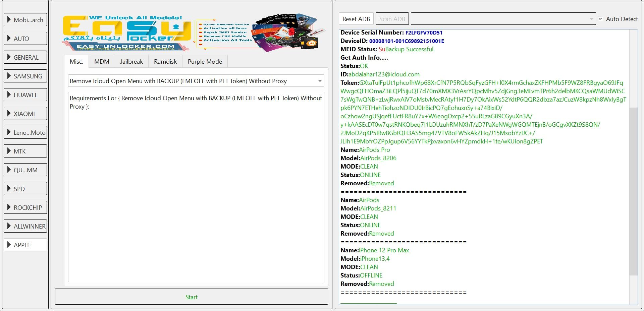Screen dimensions: 644x311
Task: Expand the Mobi...arch sidebar section
Action: pos(25,20)
